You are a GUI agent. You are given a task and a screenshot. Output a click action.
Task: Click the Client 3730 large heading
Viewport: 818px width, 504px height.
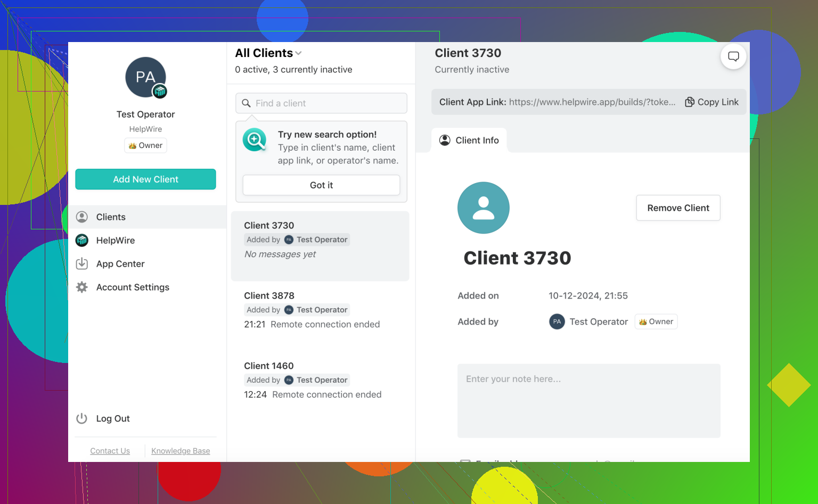click(517, 258)
